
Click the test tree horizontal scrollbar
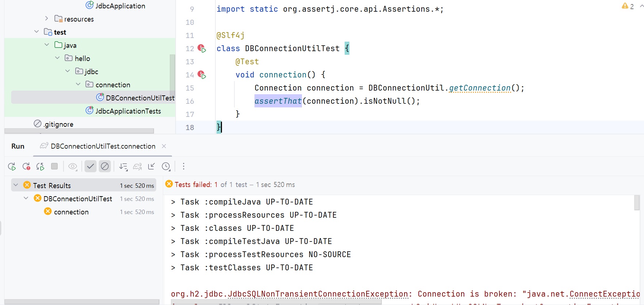tap(82, 302)
